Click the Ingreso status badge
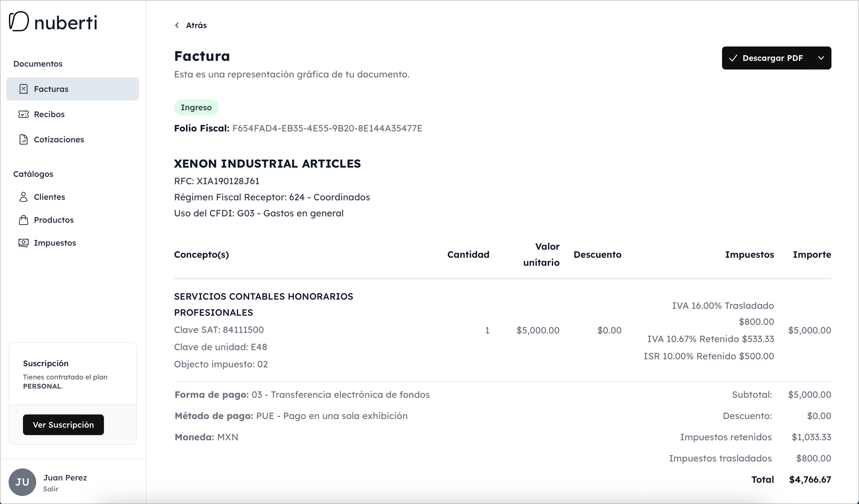The image size is (859, 504). click(x=196, y=107)
